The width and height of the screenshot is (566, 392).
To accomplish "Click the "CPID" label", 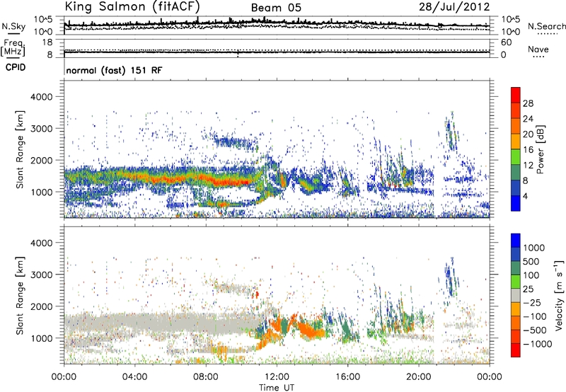I will (x=16, y=67).
